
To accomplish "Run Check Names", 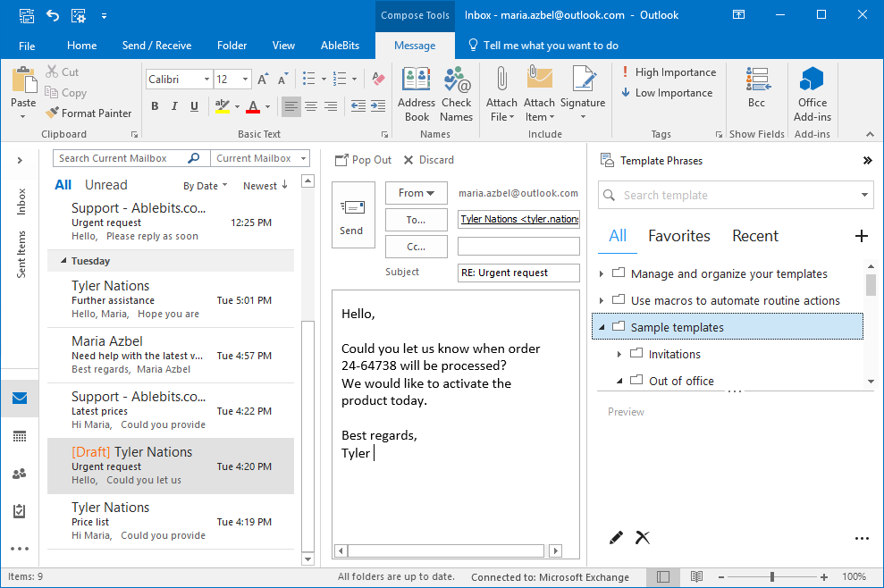I will coord(456,94).
